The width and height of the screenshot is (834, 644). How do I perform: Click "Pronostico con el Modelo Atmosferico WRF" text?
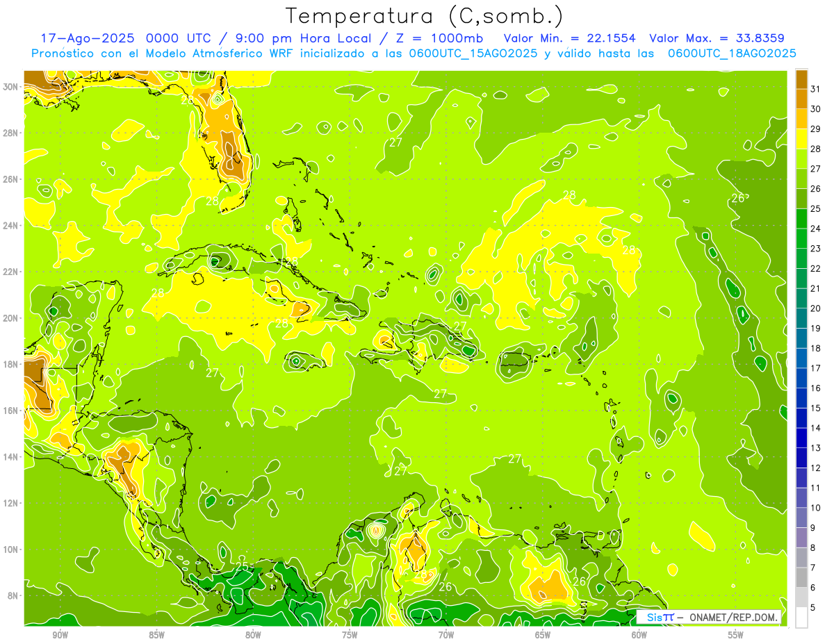(163, 53)
